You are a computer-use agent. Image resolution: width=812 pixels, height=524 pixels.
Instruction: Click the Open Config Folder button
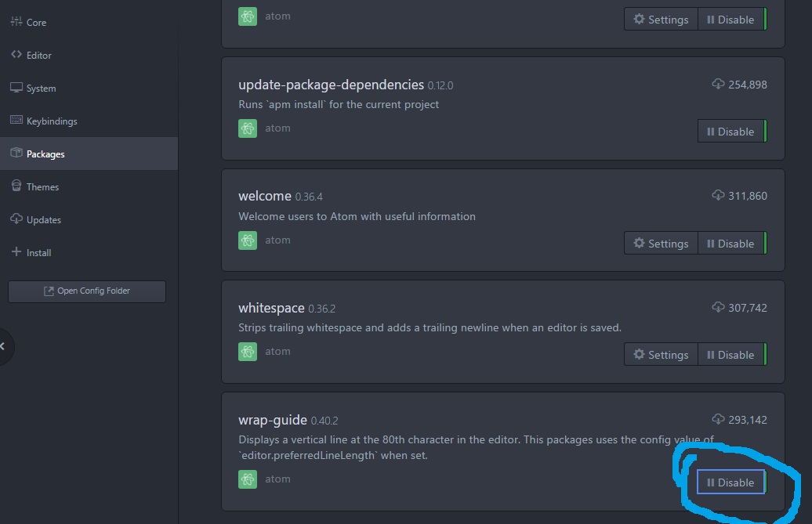[87, 291]
